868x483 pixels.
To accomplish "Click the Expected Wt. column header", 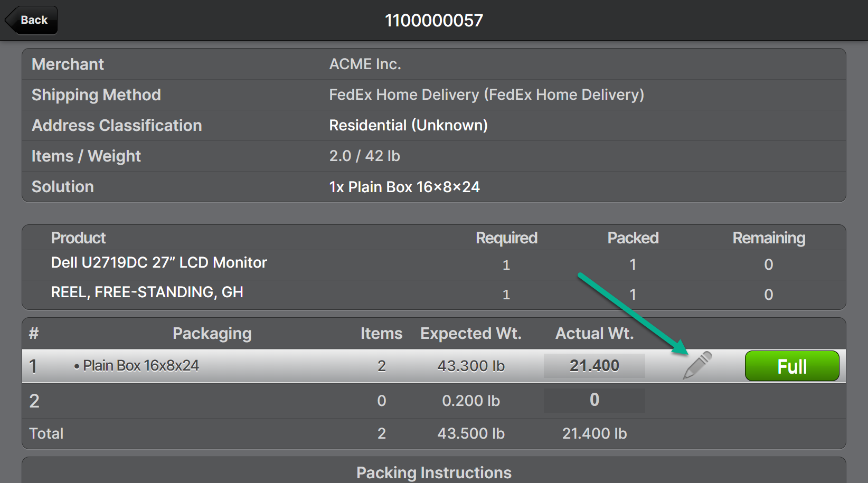I will click(x=470, y=334).
